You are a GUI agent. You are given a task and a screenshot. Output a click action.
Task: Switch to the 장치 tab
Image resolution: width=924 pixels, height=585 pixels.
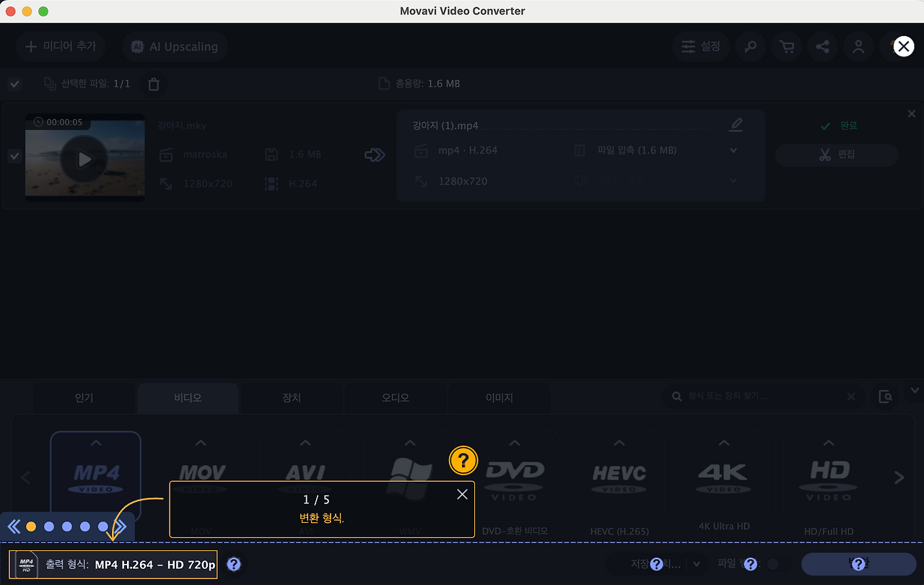click(291, 398)
